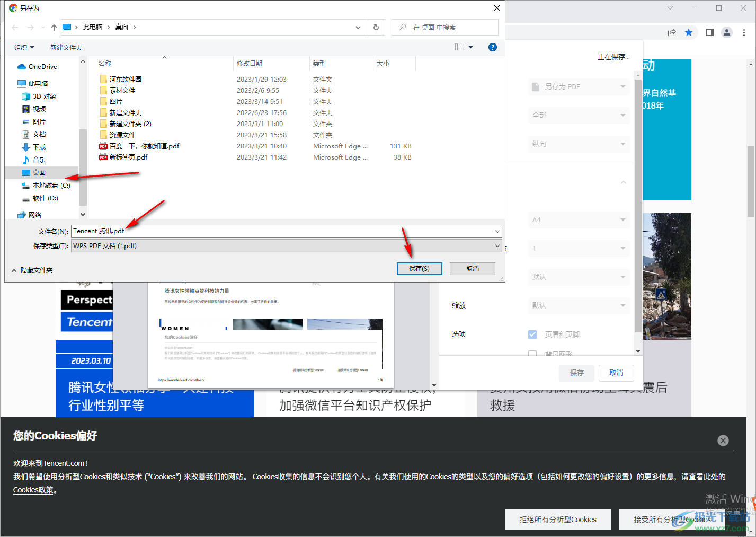Open 图片 library in sidebar

coord(39,122)
